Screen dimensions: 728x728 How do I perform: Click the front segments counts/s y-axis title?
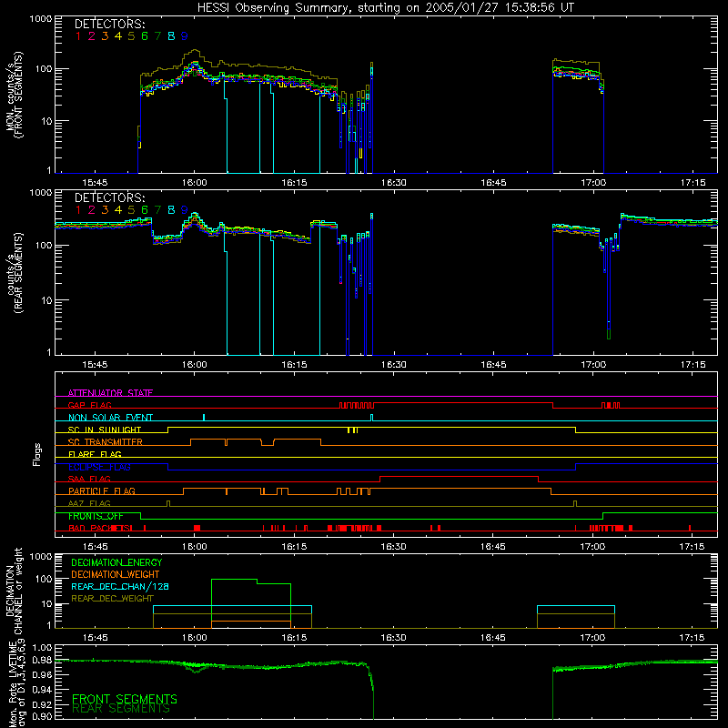[15, 95]
